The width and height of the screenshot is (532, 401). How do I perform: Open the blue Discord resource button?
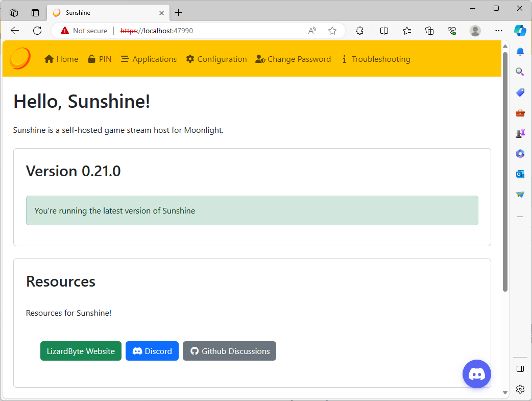(152, 351)
